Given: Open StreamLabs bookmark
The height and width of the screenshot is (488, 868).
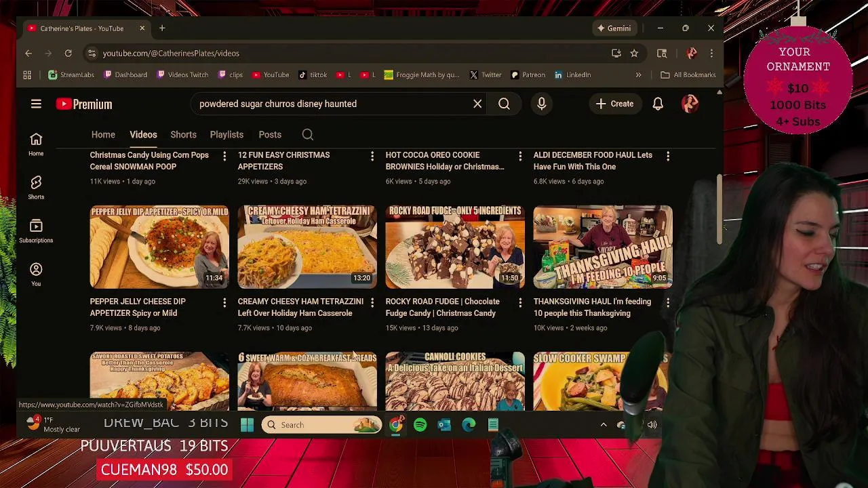Looking at the screenshot, I should tap(71, 75).
